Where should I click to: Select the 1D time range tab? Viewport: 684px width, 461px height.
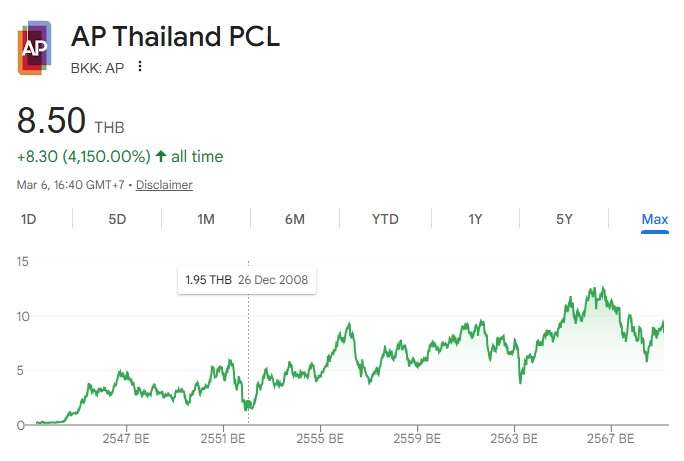click(x=29, y=219)
